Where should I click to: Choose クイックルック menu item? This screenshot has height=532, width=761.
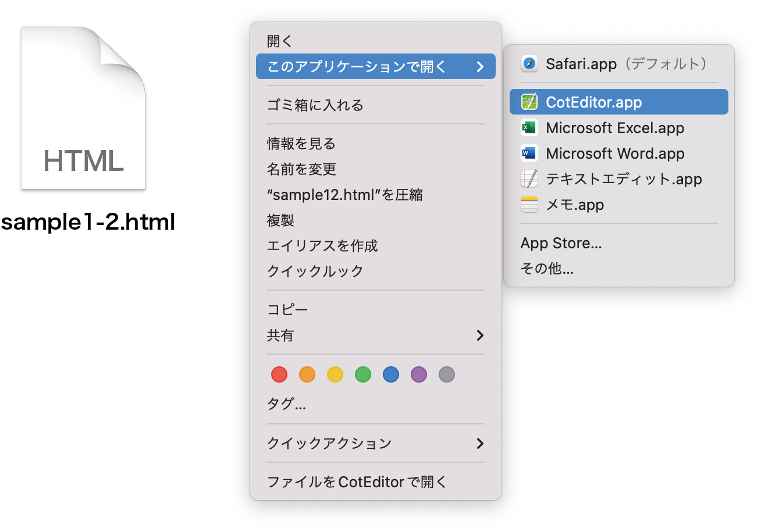[376, 272]
